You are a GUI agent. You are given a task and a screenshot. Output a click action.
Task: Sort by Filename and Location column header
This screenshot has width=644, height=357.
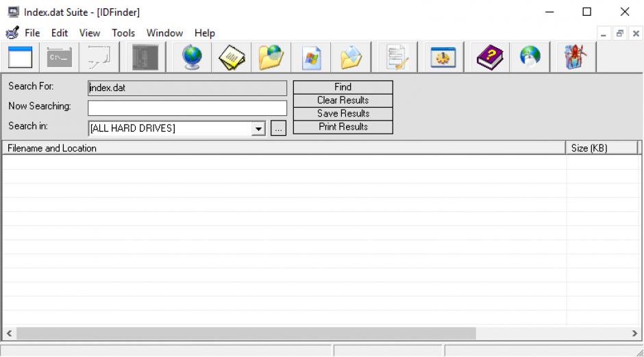(x=284, y=148)
